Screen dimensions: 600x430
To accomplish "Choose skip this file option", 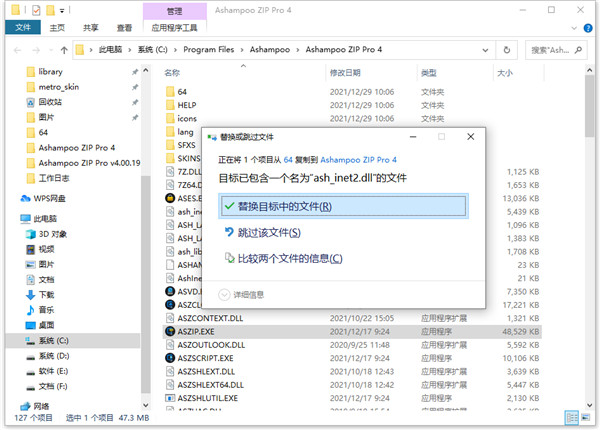I will (263, 233).
